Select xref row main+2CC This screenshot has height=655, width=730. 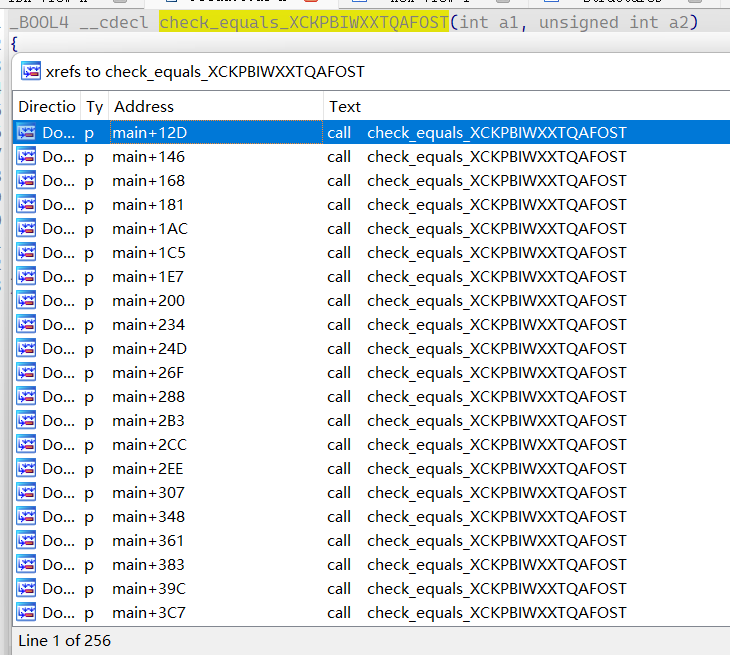(372, 445)
